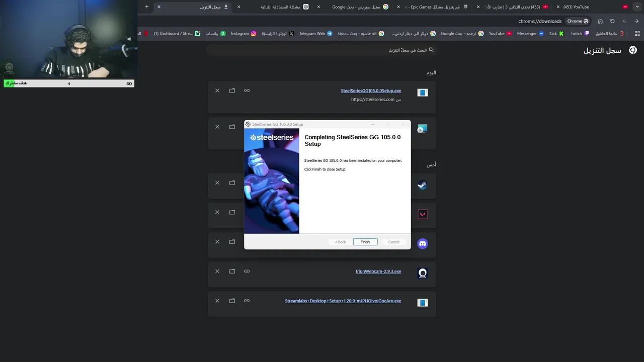The width and height of the screenshot is (644, 362).
Task: Show the Streamlabs Desktop Setup file in its folder
Action: tap(232, 301)
